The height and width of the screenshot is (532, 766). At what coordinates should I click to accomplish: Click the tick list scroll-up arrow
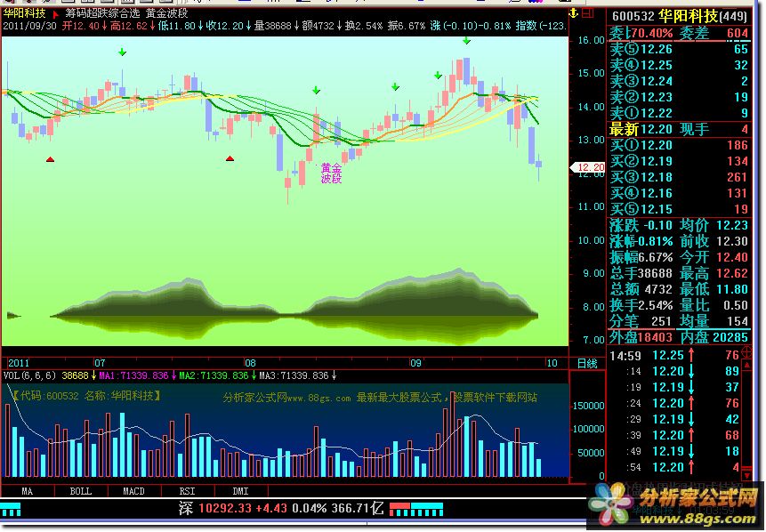[746, 365]
